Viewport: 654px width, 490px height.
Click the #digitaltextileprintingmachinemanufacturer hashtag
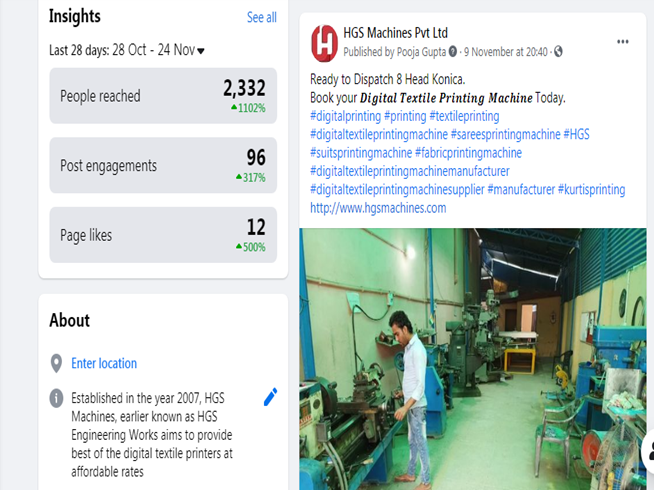pyautogui.click(x=410, y=171)
